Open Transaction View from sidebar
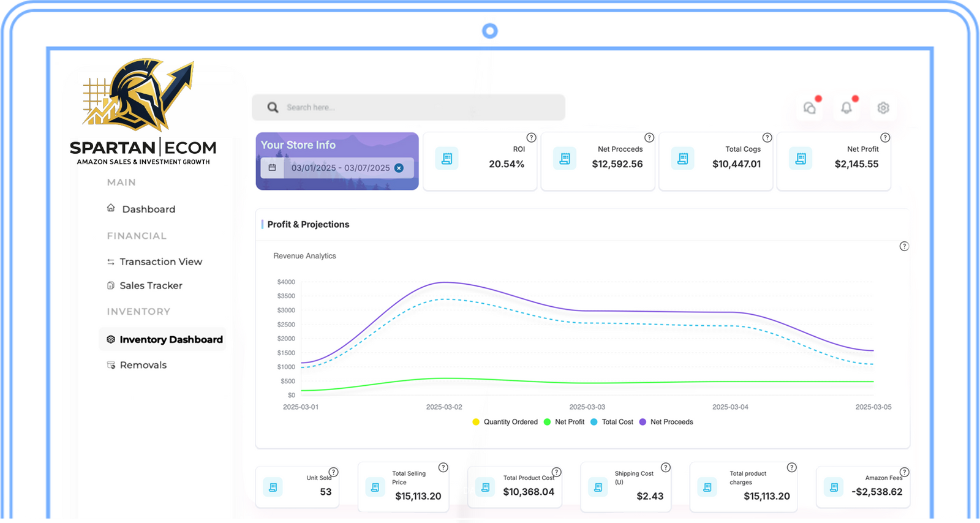Viewport: 980px width, 523px height. [160, 261]
